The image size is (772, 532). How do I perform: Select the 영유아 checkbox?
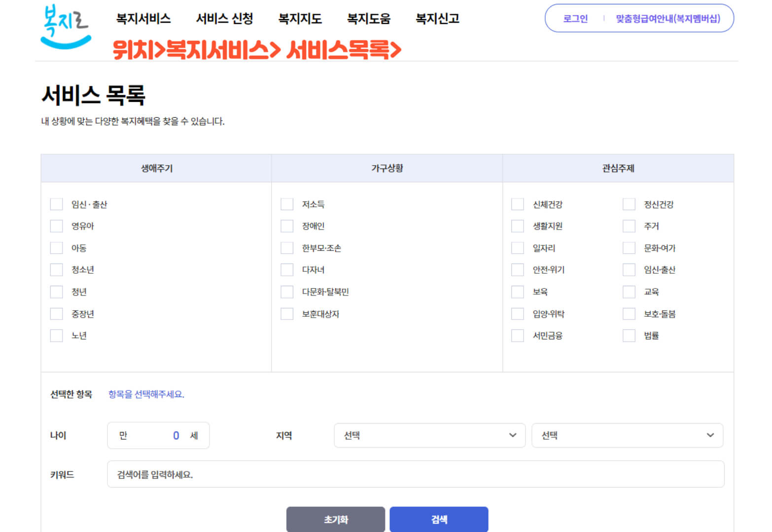(56, 226)
